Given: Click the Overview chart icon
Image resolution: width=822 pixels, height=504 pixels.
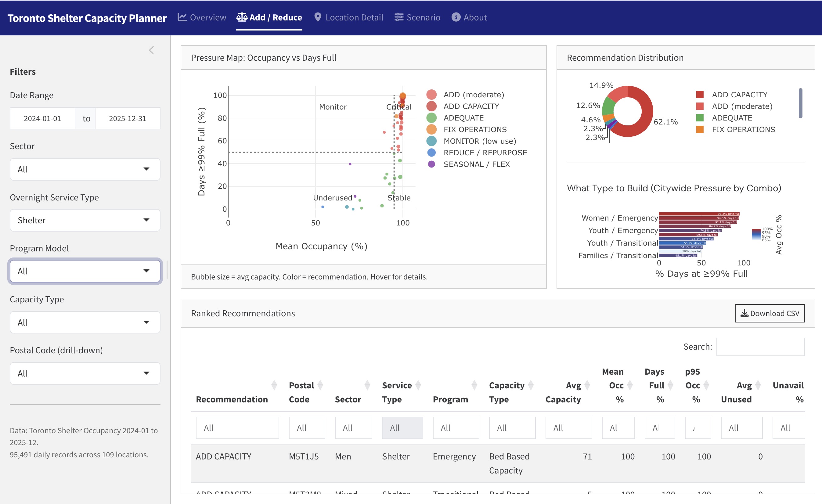Looking at the screenshot, I should tap(182, 17).
